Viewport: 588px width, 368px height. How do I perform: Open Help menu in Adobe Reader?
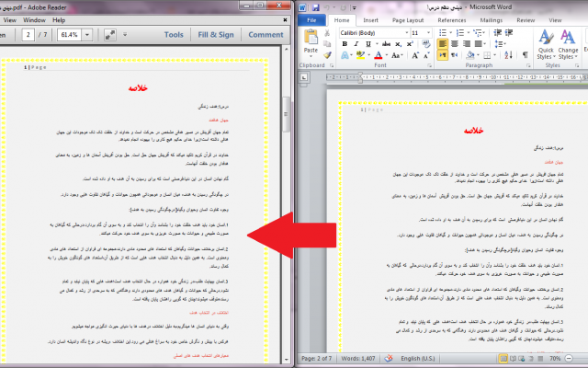tap(59, 20)
